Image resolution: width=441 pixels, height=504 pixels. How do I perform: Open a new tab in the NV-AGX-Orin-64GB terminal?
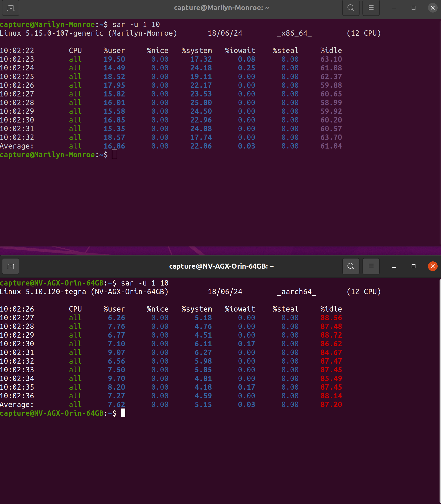tap(11, 266)
